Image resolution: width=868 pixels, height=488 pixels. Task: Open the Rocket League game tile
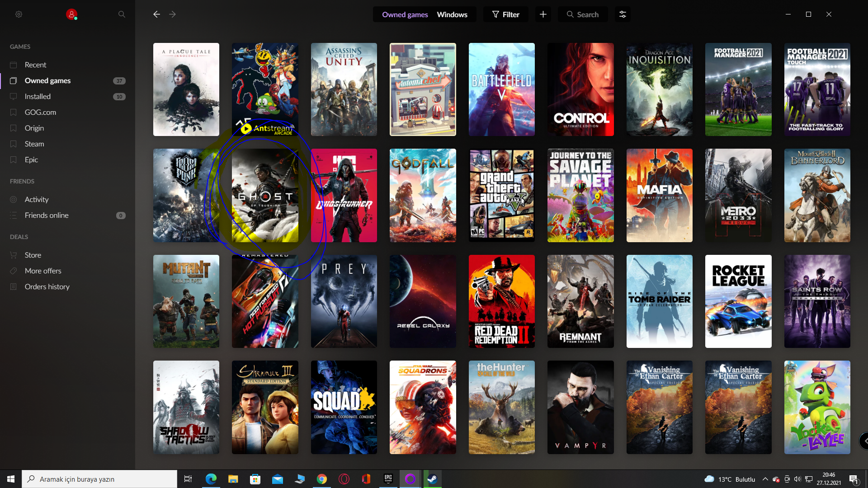tap(738, 301)
